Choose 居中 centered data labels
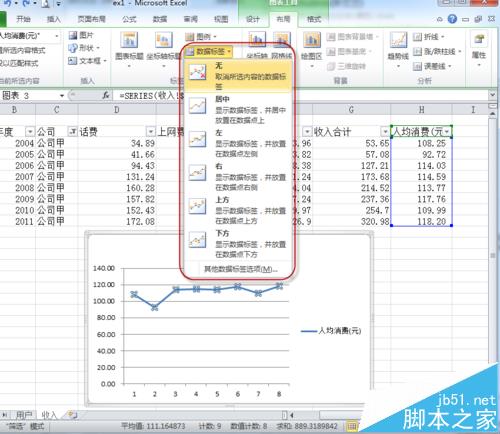500x434 pixels. click(x=238, y=109)
